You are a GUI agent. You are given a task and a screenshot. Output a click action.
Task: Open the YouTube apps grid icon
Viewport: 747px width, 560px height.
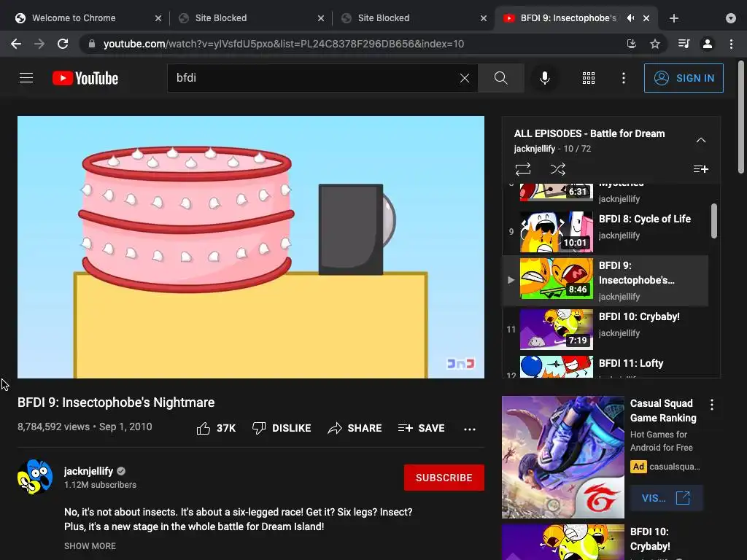tap(589, 78)
